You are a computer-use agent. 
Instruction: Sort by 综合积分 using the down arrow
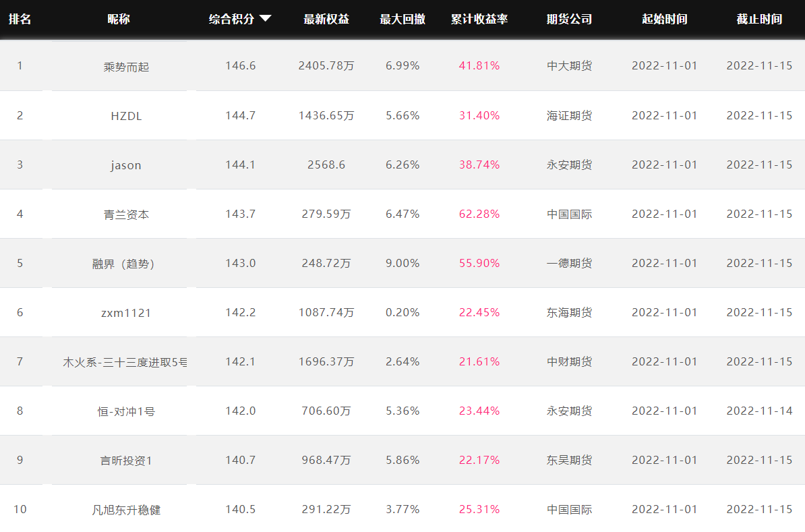pos(266,18)
